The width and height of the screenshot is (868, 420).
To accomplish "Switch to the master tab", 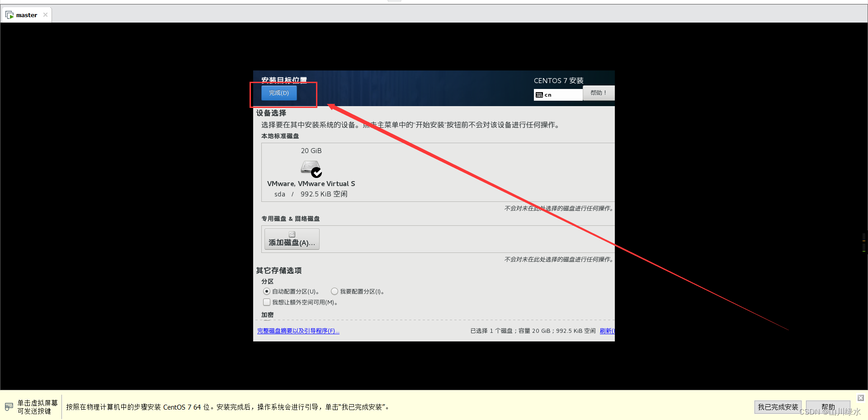I will [26, 14].
